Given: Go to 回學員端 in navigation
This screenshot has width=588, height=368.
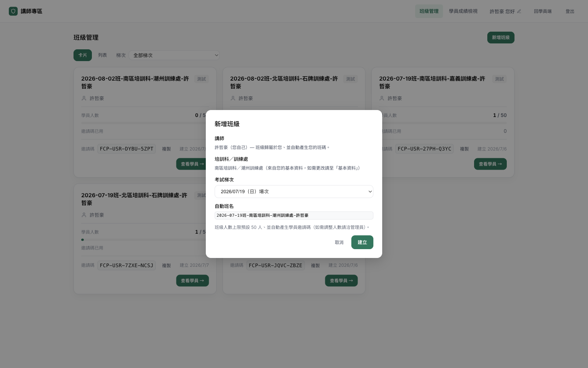Looking at the screenshot, I should click(x=543, y=11).
